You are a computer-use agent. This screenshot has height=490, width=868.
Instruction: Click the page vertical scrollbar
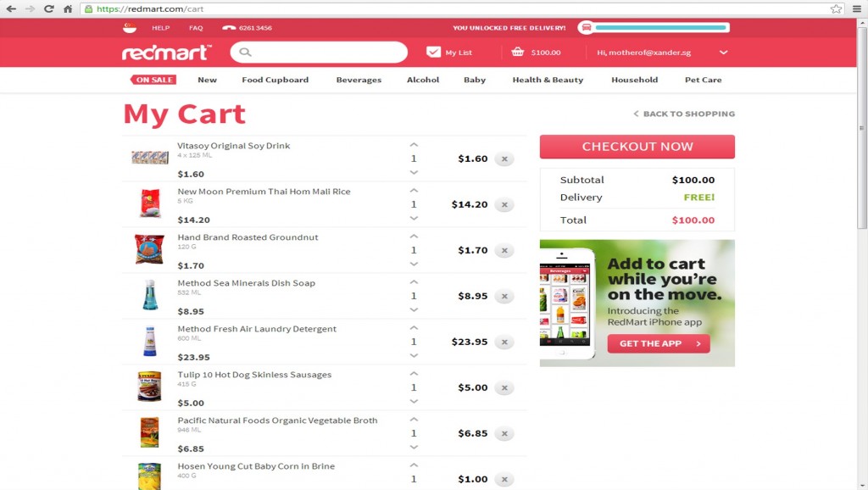(x=862, y=129)
